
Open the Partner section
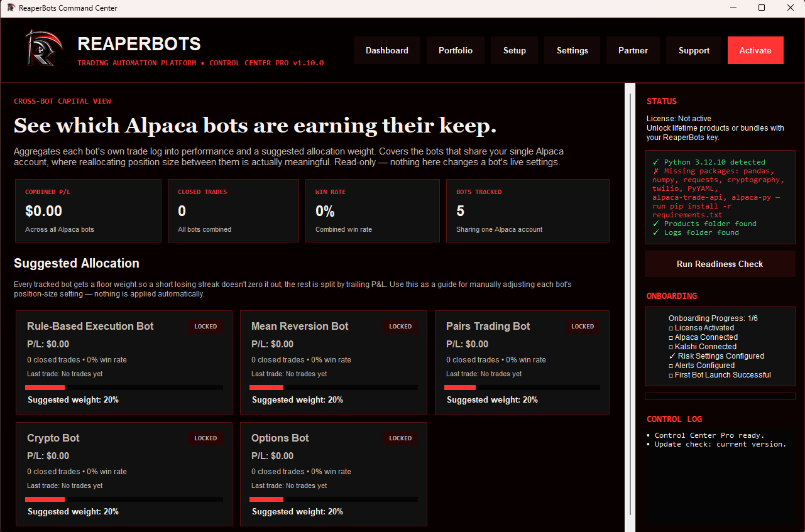point(633,50)
